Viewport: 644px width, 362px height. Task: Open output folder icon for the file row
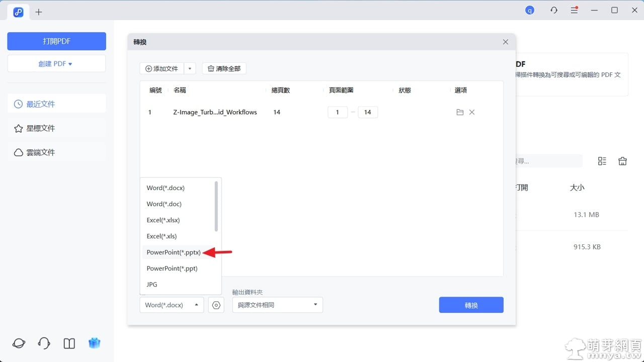[460, 112]
